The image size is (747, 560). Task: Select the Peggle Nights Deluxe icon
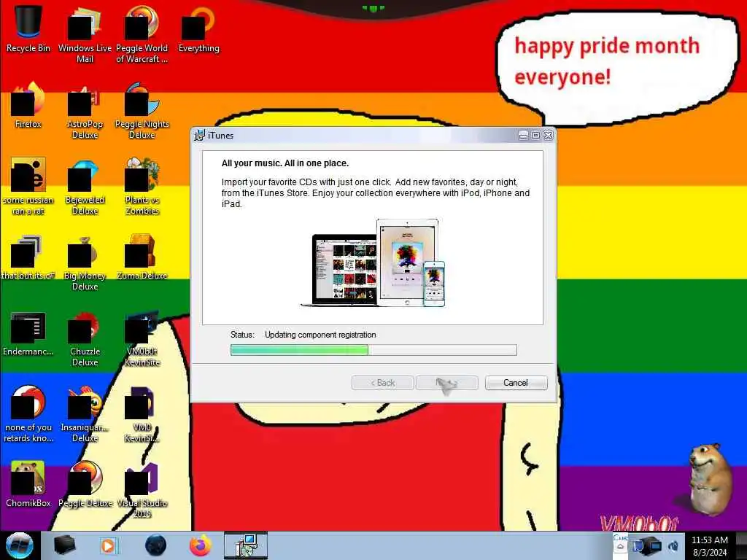pos(142,111)
